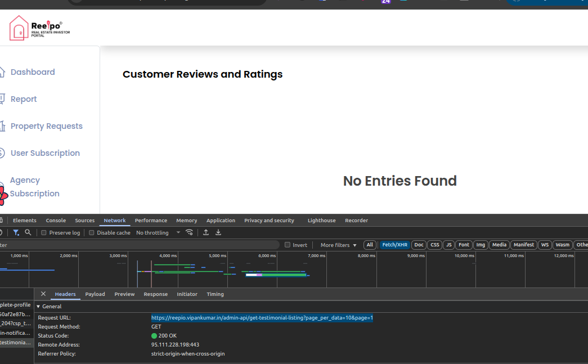The height and width of the screenshot is (364, 588).
Task: Open network conditions wifi settings icon
Action: tap(190, 232)
